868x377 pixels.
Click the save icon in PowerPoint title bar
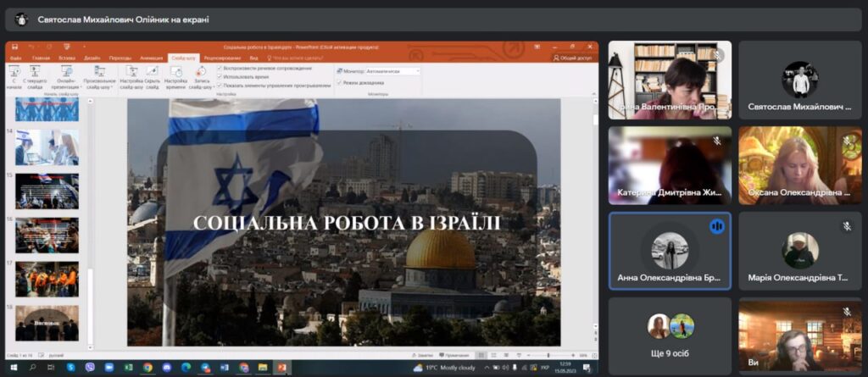(14, 47)
